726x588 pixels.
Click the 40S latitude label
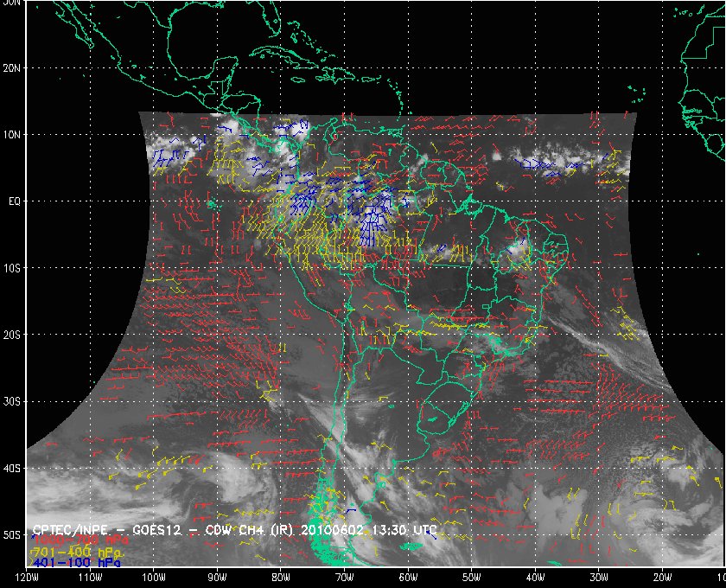(x=12, y=469)
